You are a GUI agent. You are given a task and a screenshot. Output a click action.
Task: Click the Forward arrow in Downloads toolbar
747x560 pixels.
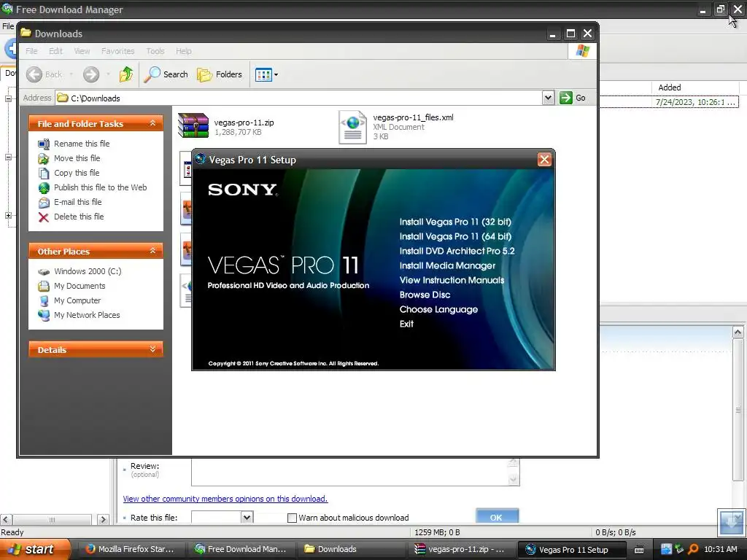tap(91, 74)
